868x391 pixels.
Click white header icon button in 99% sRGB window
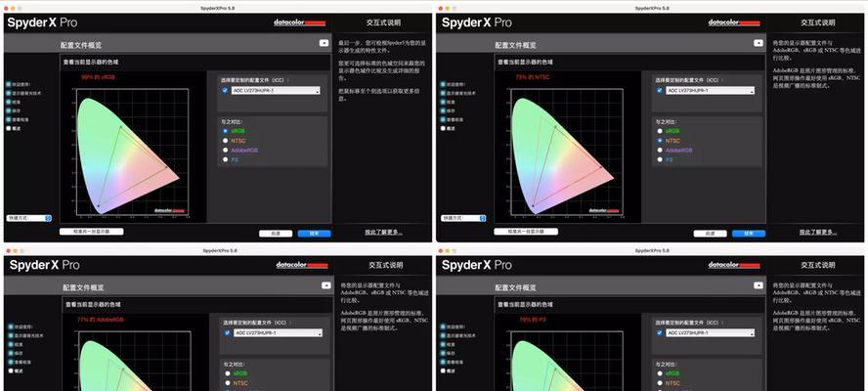tap(324, 43)
